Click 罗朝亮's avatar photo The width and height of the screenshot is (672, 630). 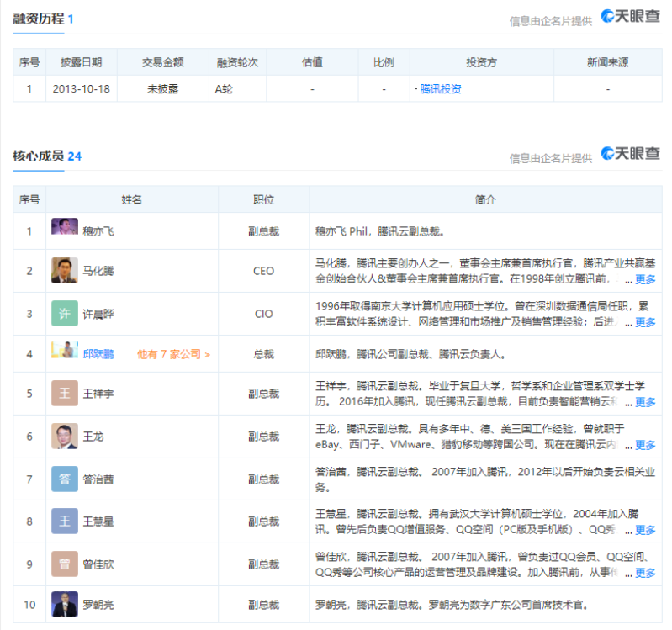[x=65, y=604]
